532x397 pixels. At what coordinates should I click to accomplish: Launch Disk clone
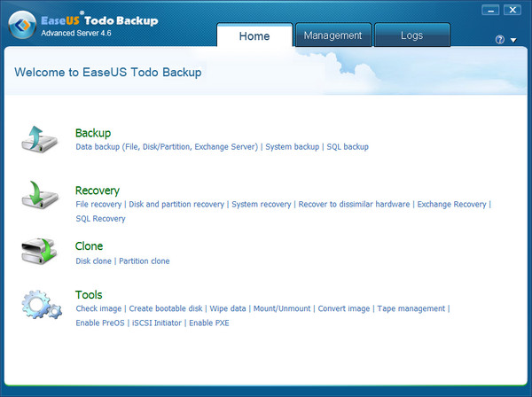click(x=94, y=261)
